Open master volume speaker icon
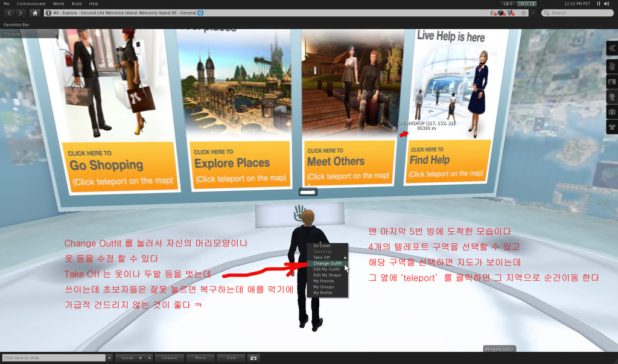The image size is (618, 364). click(607, 4)
